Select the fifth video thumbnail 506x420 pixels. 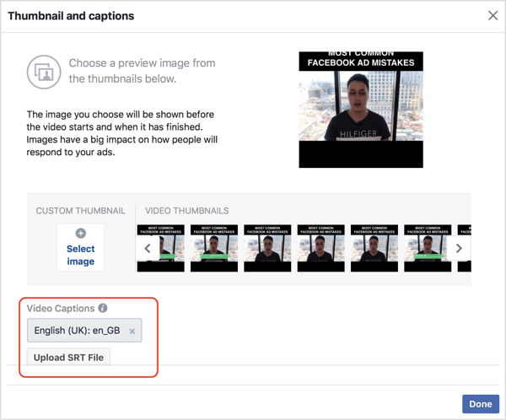point(374,248)
